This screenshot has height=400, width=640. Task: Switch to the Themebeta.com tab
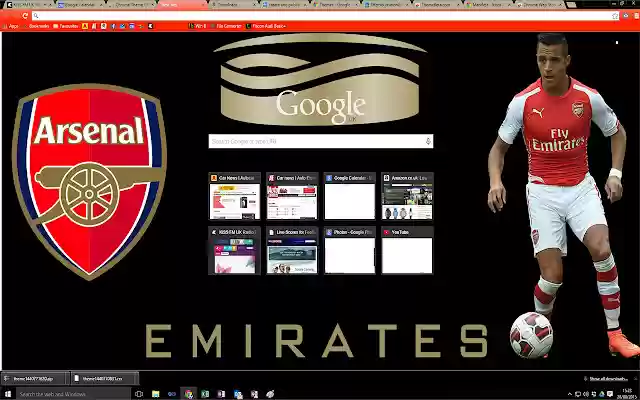(x=438, y=5)
